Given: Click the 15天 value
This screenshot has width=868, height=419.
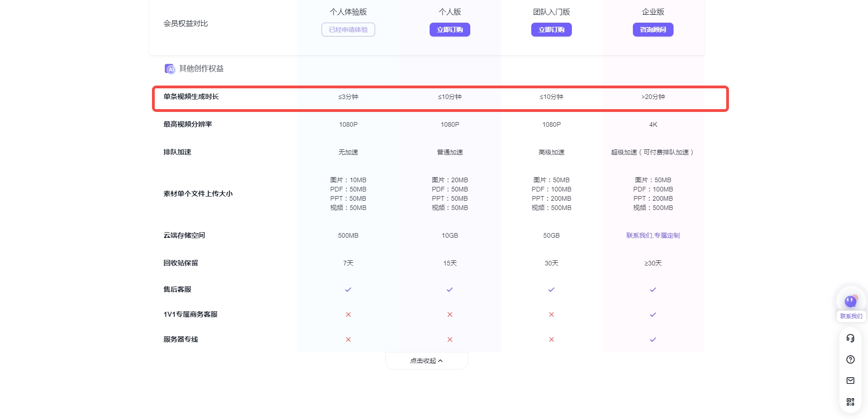Looking at the screenshot, I should 450,263.
